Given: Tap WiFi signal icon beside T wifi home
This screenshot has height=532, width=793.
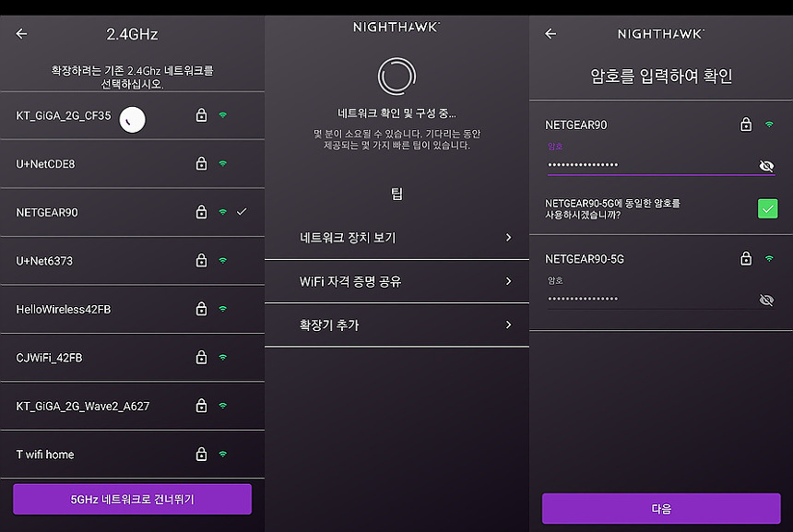Looking at the screenshot, I should [222, 455].
